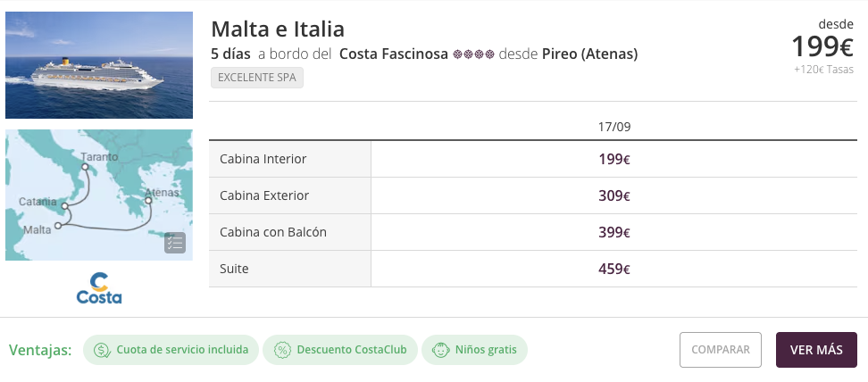
Task: Click the ship rating stars icons
Action: coord(473,54)
